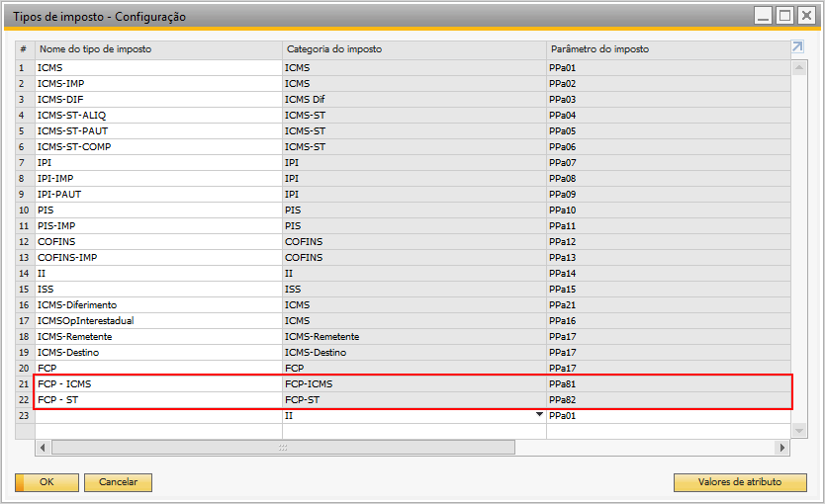The image size is (825, 504).
Task: Select row number 20 header
Action: (25, 368)
